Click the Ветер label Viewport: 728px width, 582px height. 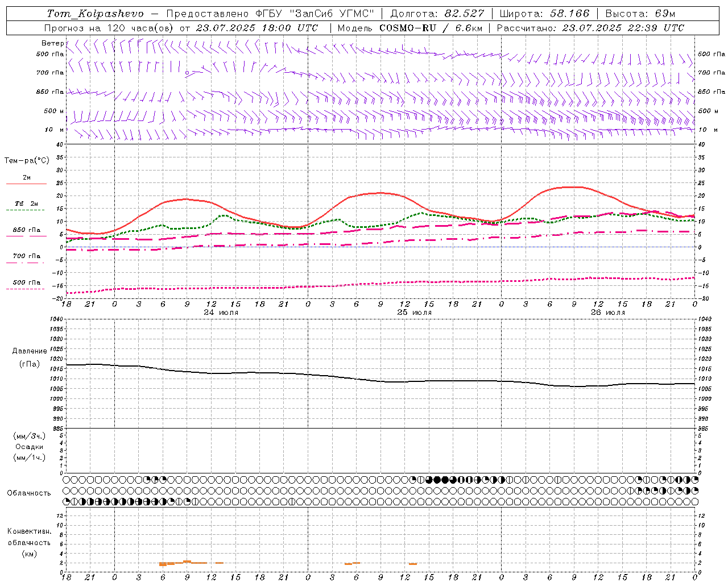52,43
